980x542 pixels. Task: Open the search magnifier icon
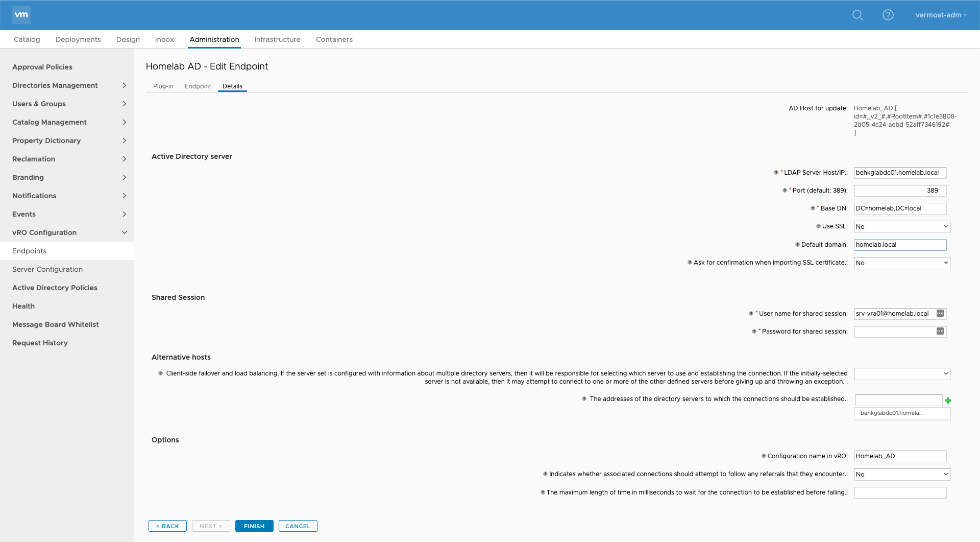(x=857, y=15)
